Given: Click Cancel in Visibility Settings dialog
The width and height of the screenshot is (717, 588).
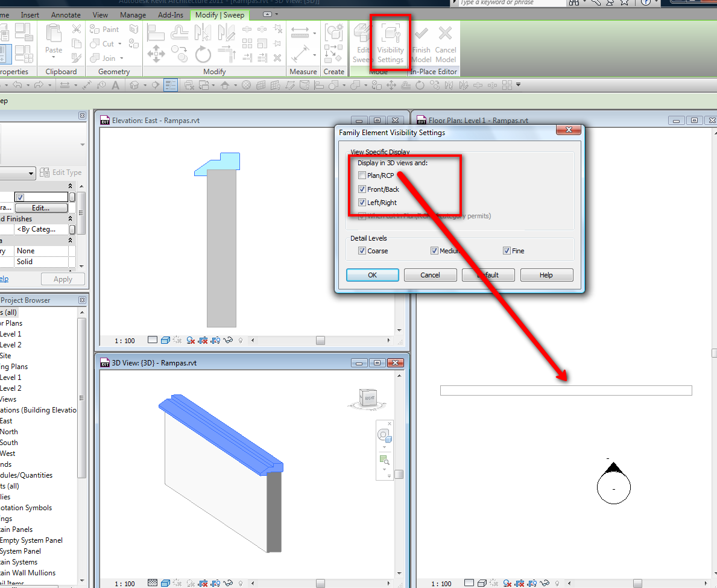Looking at the screenshot, I should coord(431,275).
